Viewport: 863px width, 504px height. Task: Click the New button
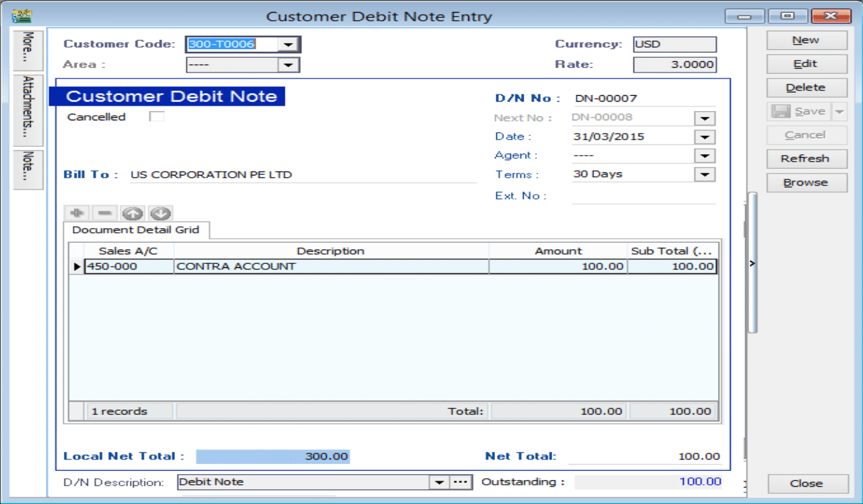[806, 41]
